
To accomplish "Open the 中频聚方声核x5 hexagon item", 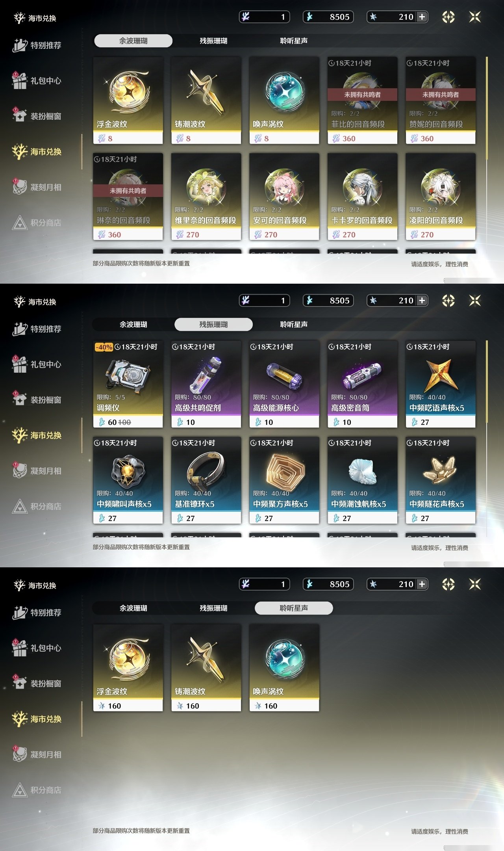I will (284, 480).
